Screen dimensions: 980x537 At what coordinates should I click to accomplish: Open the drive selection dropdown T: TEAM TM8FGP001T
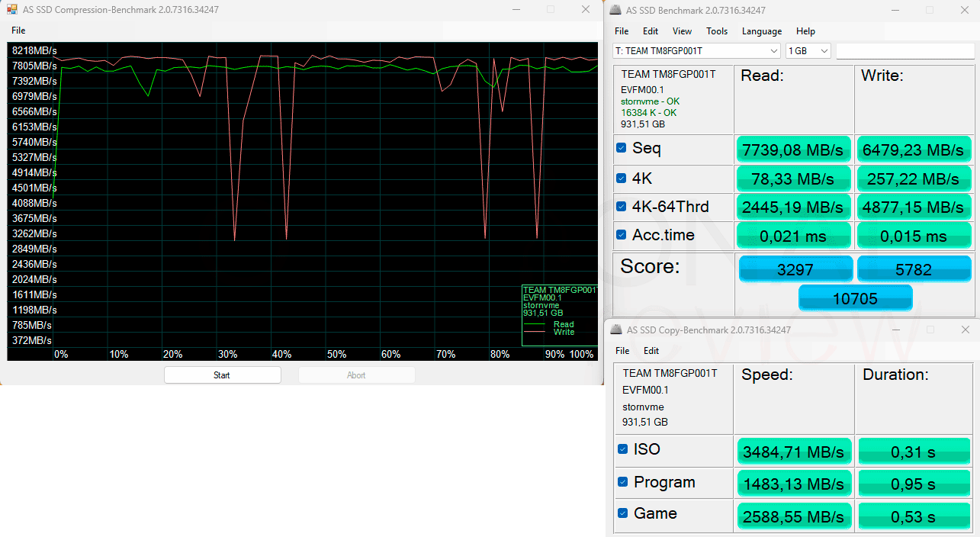tap(696, 50)
